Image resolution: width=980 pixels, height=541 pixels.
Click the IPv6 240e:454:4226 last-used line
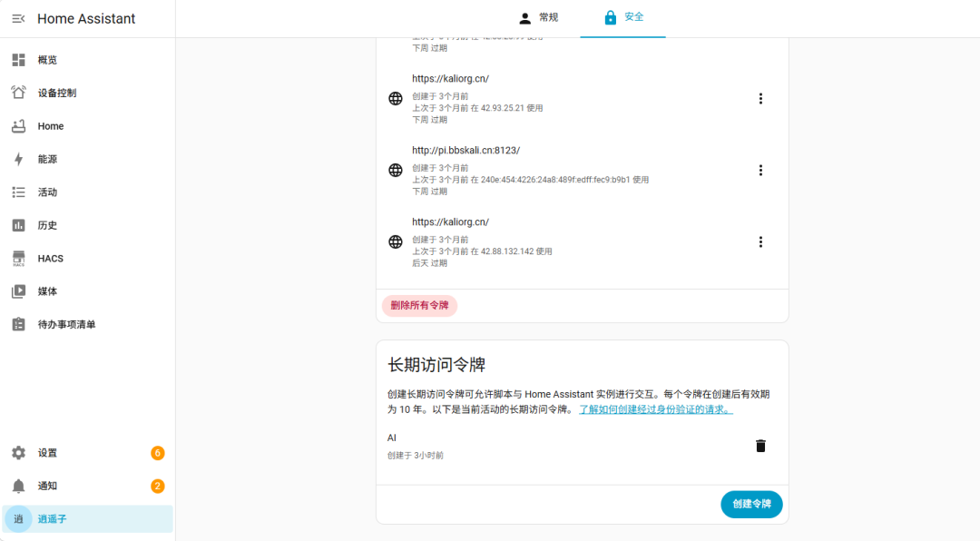530,180
